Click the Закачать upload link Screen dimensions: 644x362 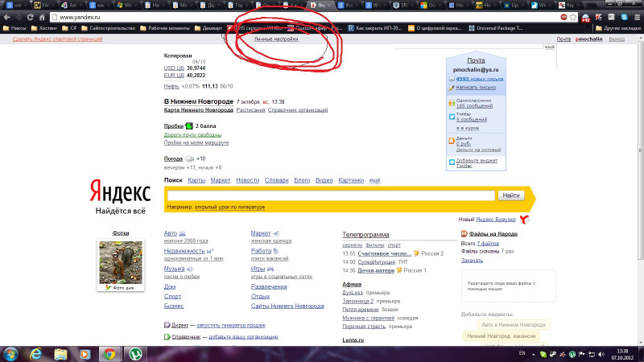[x=472, y=260]
